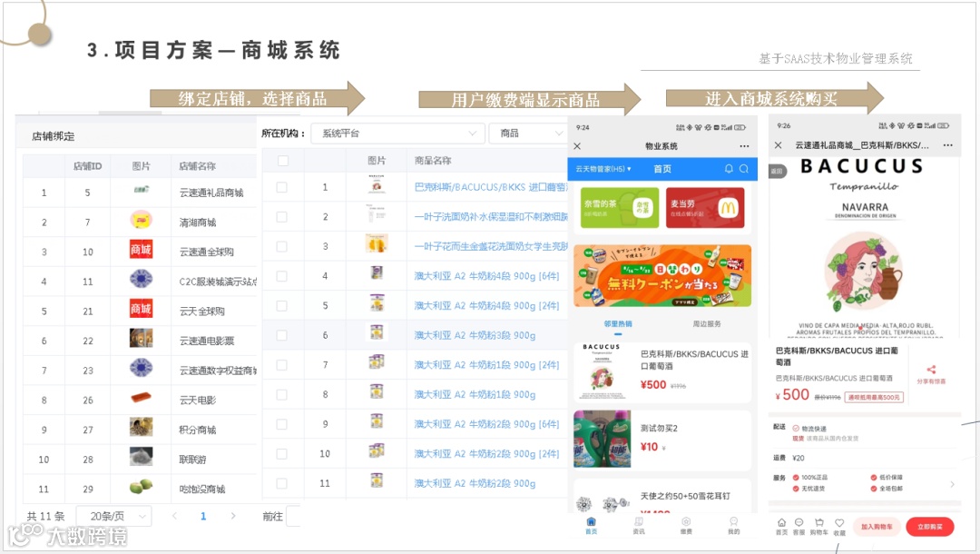980x554 pixels.
Task: Check the box for product row 8
Action: click(x=282, y=394)
